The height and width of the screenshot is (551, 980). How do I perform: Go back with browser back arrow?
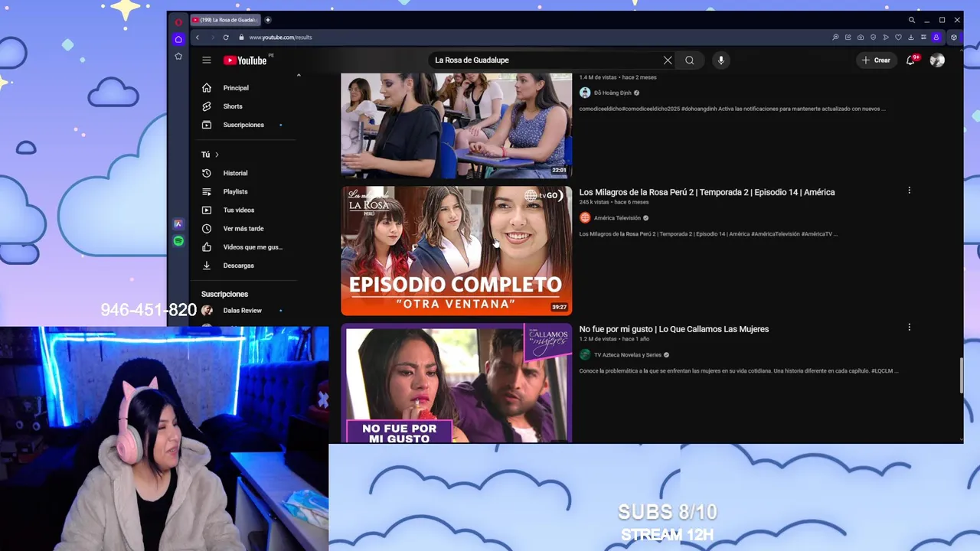coord(198,37)
